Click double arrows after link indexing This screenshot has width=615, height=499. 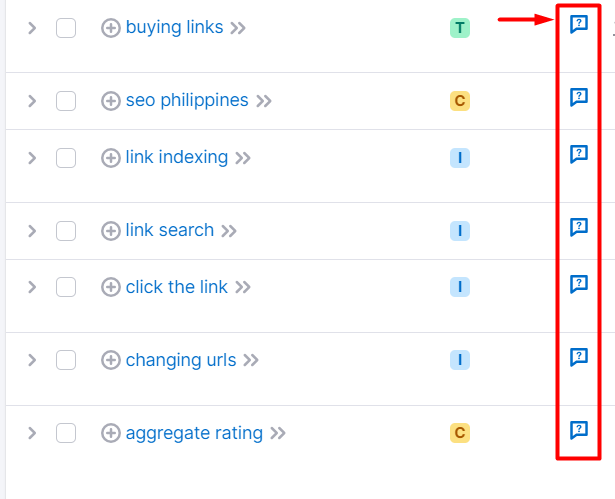tap(243, 158)
